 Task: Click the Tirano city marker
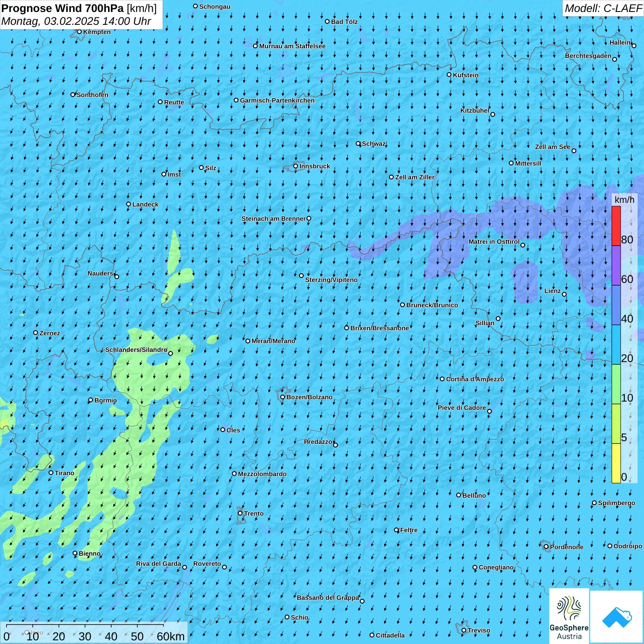click(x=51, y=472)
